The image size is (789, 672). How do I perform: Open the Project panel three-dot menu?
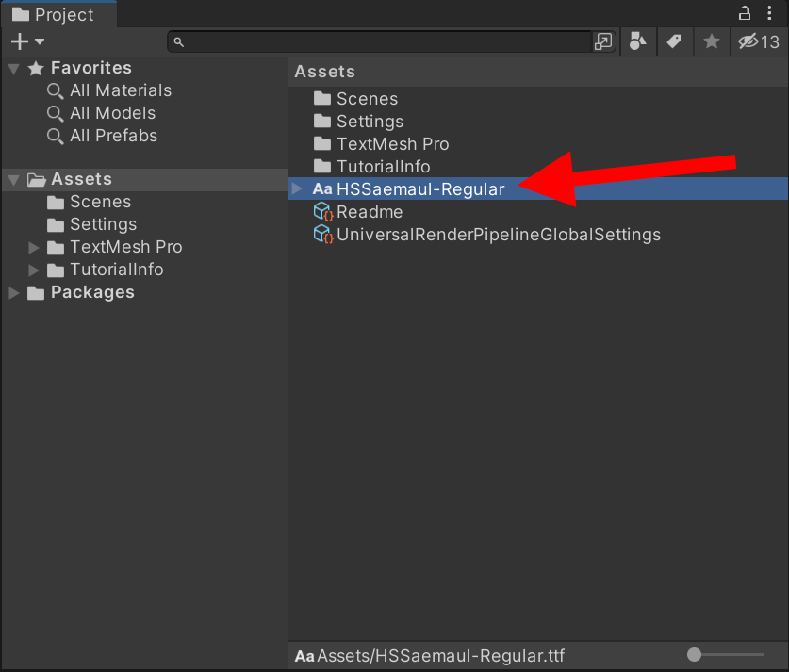point(769,13)
